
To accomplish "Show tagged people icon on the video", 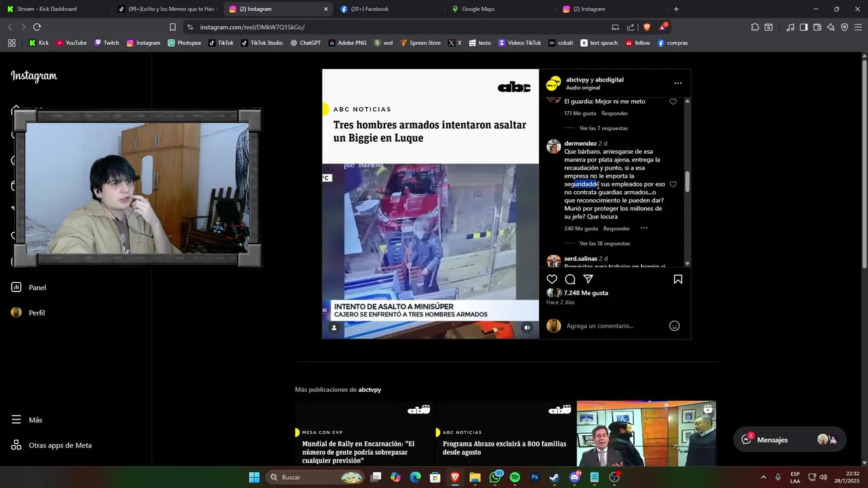I will [x=334, y=327].
